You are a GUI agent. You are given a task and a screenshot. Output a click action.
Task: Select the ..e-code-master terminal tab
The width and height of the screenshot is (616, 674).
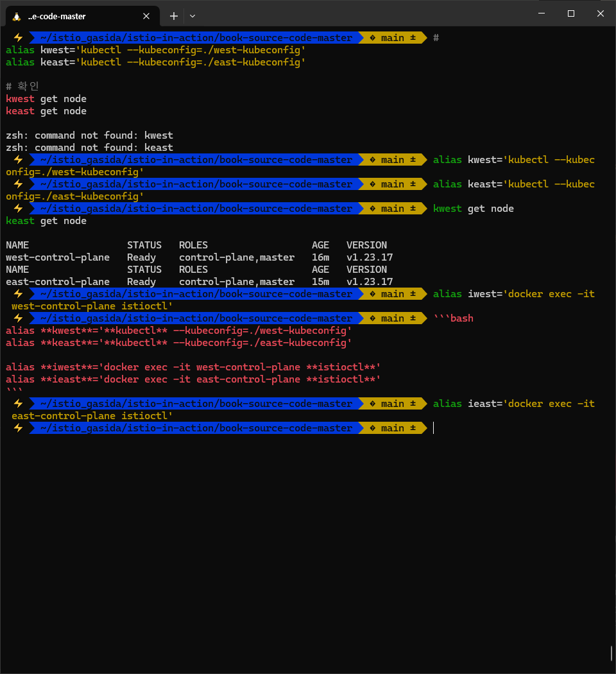point(83,16)
